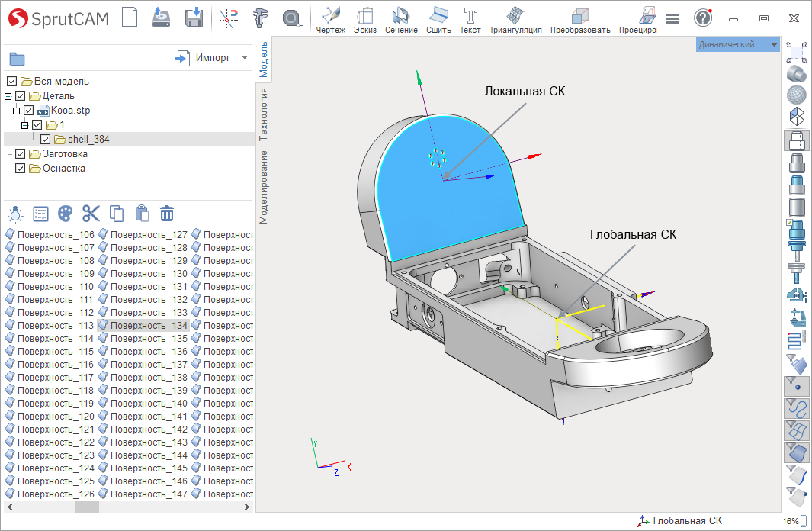Add Текст to the model

(470, 20)
